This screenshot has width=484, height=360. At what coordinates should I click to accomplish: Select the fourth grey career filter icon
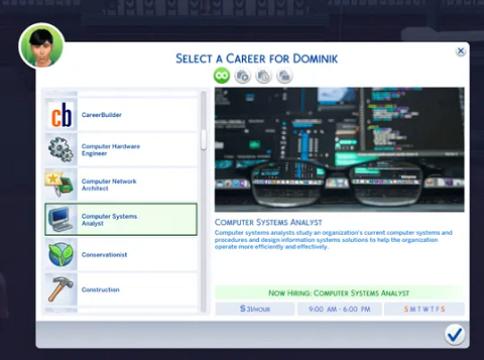click(x=284, y=76)
